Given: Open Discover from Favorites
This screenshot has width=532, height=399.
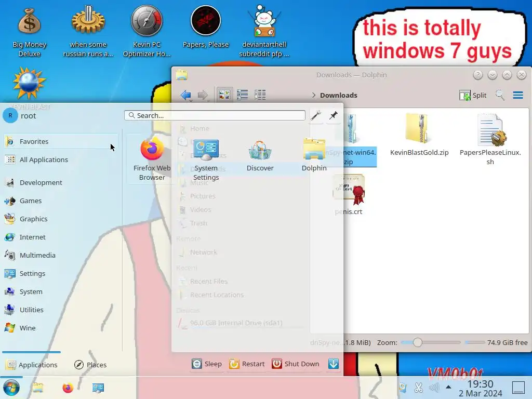Looking at the screenshot, I should 260,155.
